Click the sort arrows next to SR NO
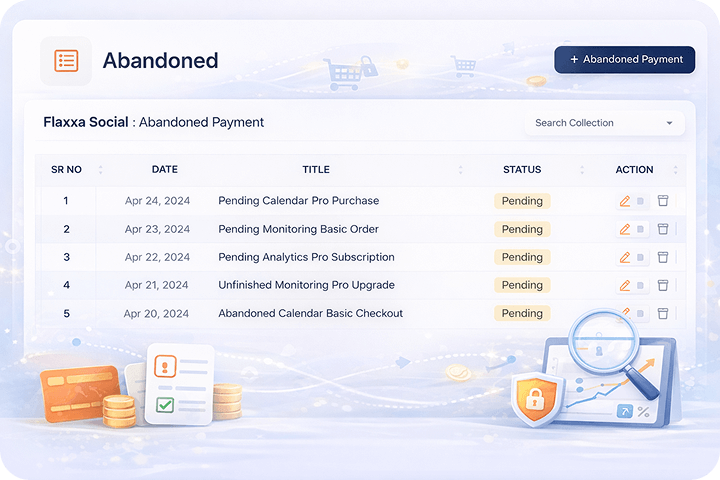Image resolution: width=720 pixels, height=480 pixels. click(100, 170)
